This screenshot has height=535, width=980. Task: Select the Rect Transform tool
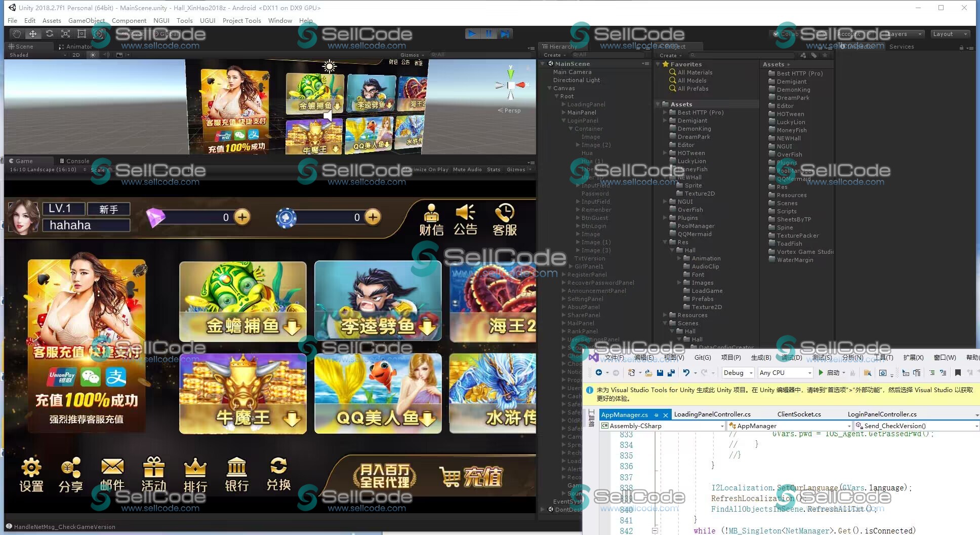81,34
